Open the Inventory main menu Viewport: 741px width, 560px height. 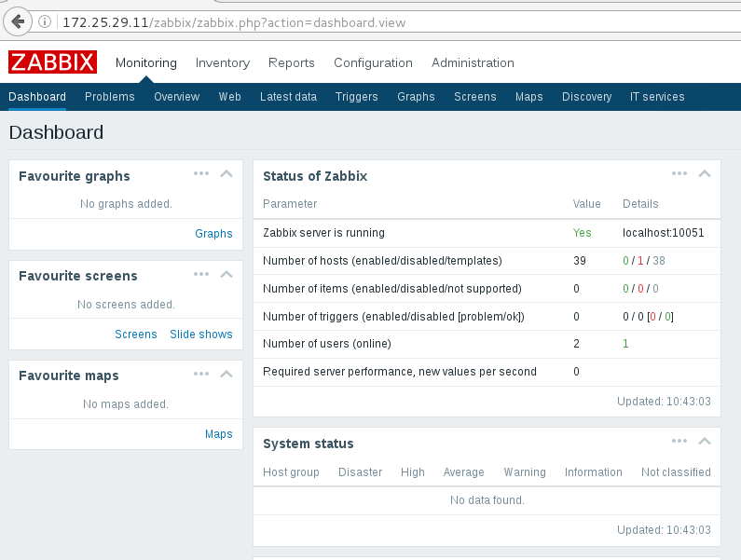pos(223,62)
